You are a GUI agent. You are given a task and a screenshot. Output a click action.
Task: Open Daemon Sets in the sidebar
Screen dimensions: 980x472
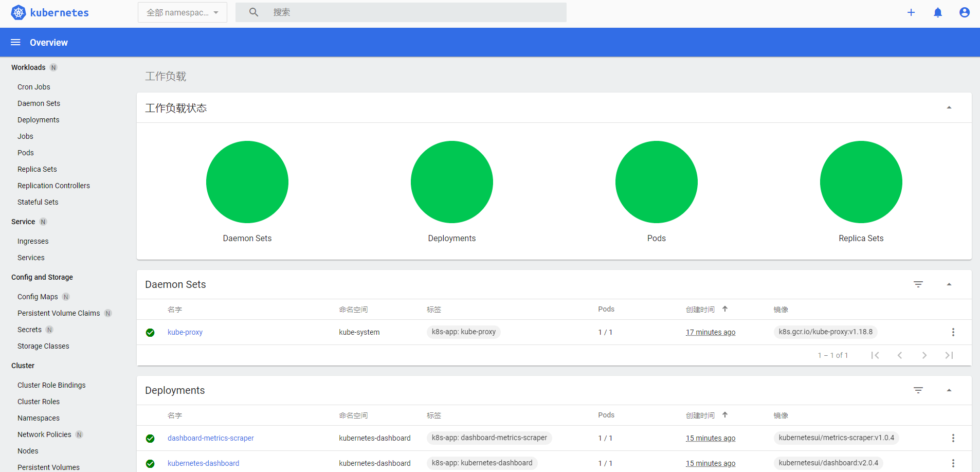point(39,103)
